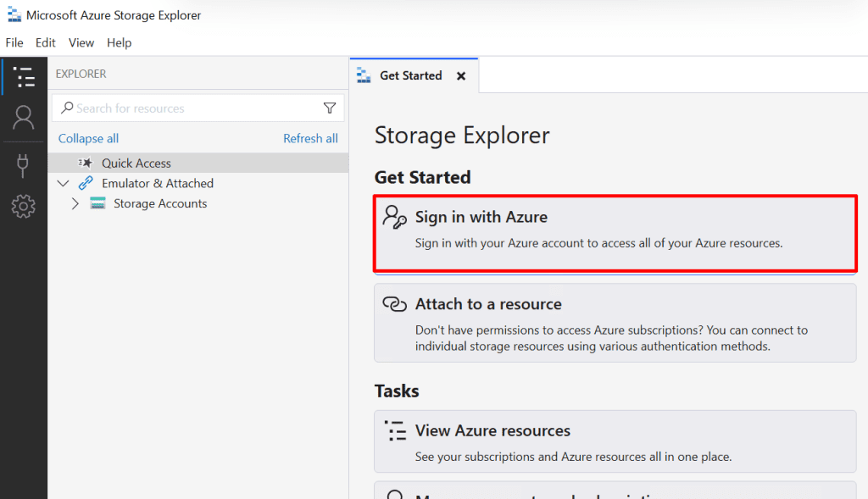Expand the Storage Accounts node
The height and width of the screenshot is (499, 868).
[x=75, y=203]
